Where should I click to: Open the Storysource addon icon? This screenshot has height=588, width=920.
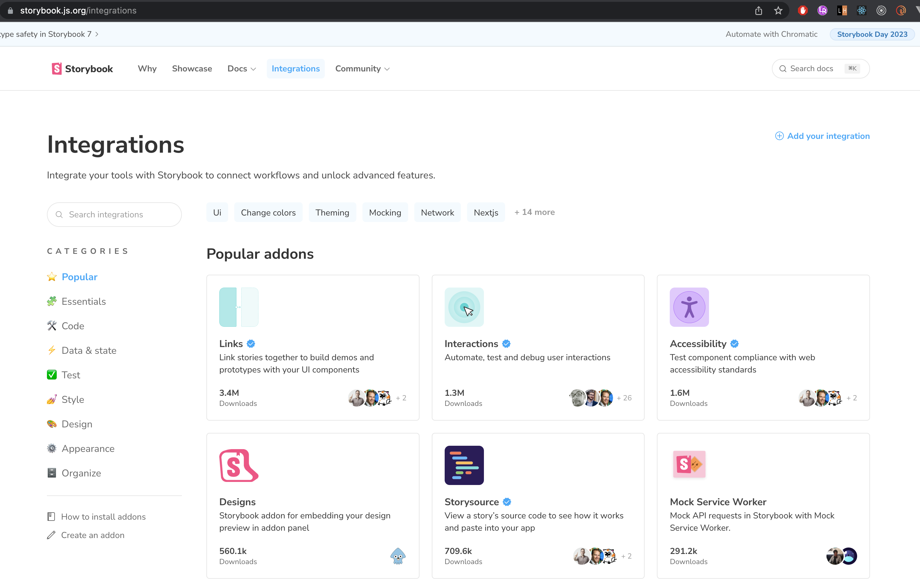(x=464, y=465)
